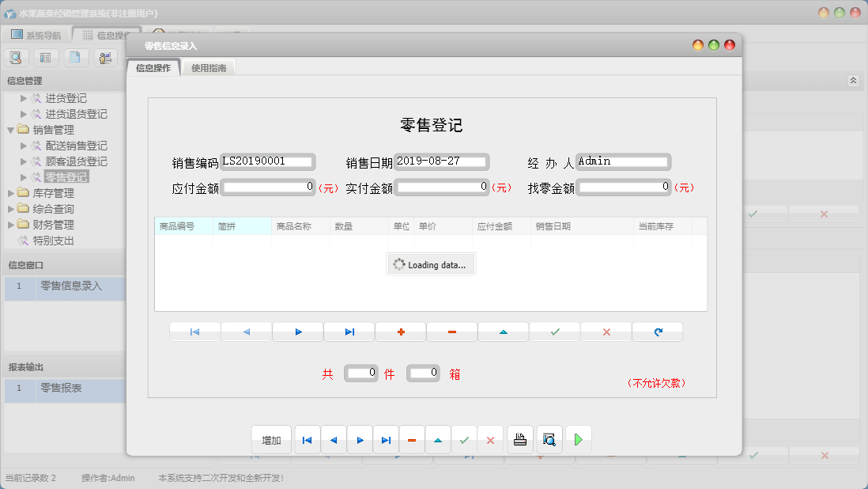Click the operator/user icon on the top toolbar
The width and height of the screenshot is (868, 489).
[104, 57]
